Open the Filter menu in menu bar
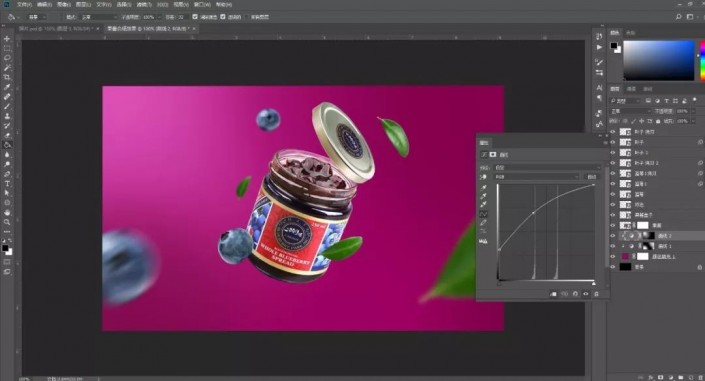 point(144,4)
